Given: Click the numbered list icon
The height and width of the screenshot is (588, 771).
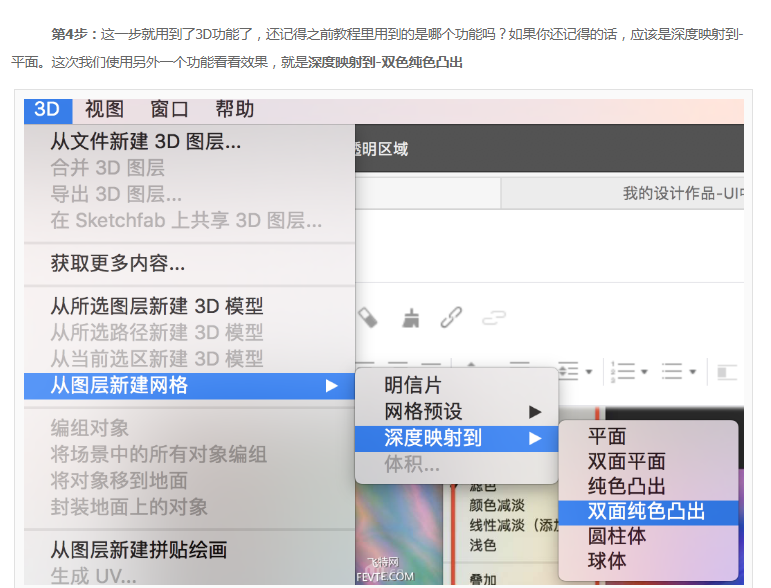Looking at the screenshot, I should coord(624,372).
